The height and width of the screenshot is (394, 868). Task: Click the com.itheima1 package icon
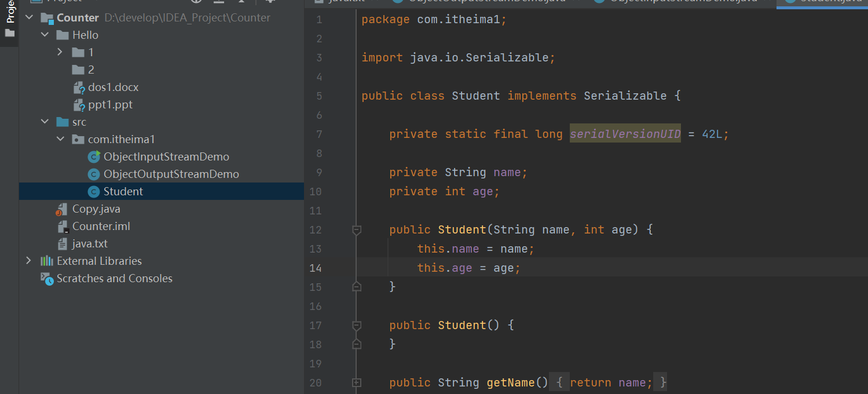[78, 140]
